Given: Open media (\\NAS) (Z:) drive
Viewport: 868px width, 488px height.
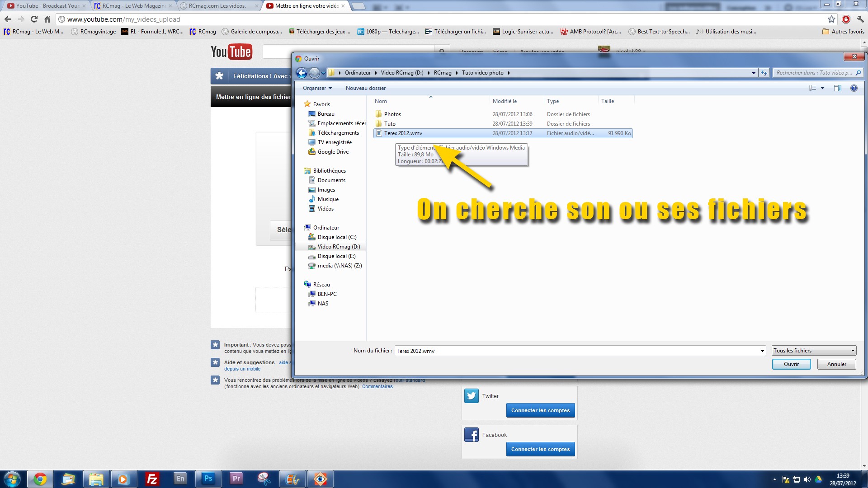Looking at the screenshot, I should 340,266.
